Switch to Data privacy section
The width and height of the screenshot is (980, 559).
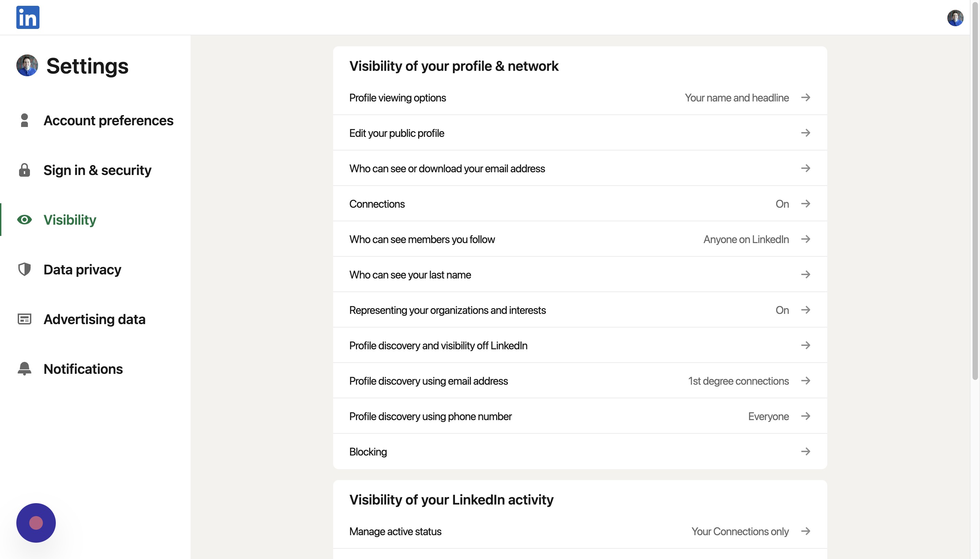pos(82,270)
